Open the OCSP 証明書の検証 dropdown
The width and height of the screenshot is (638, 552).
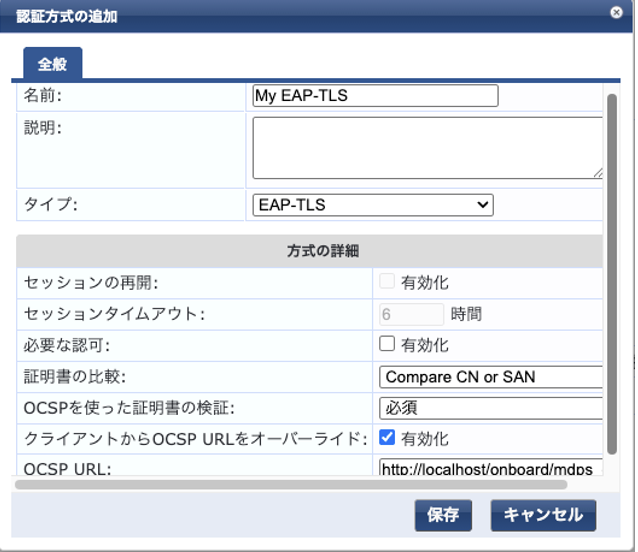point(491,408)
